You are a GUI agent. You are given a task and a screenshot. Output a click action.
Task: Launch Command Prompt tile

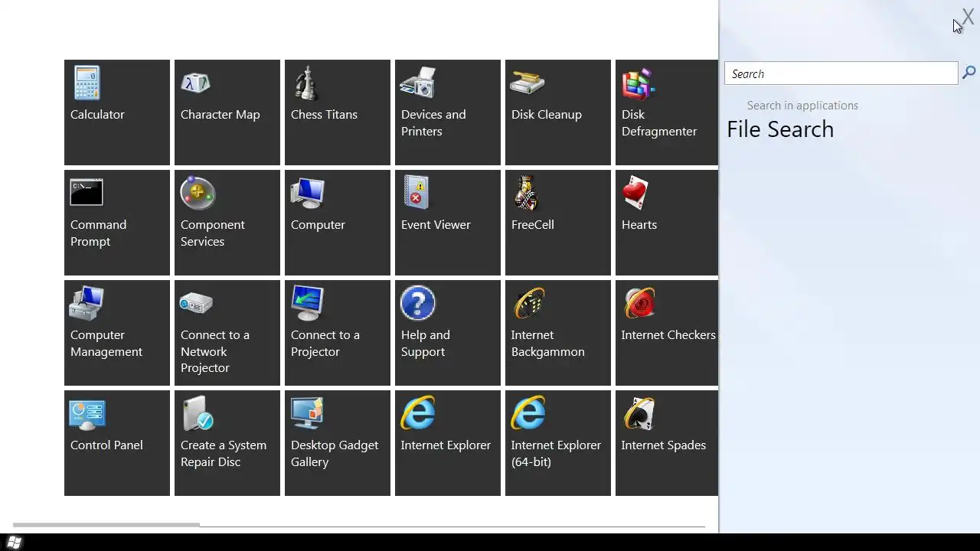(x=117, y=223)
